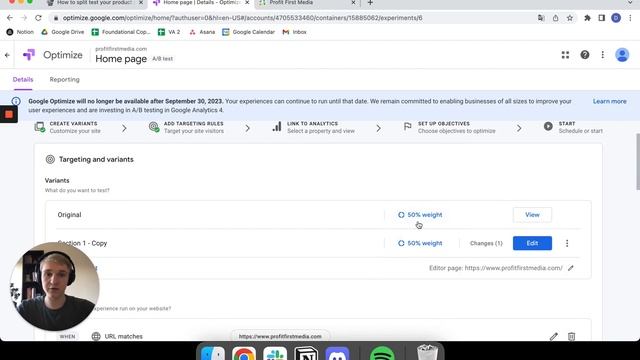
Task: Adjust Section 1 - Copy 50% weight
Action: pos(420,243)
